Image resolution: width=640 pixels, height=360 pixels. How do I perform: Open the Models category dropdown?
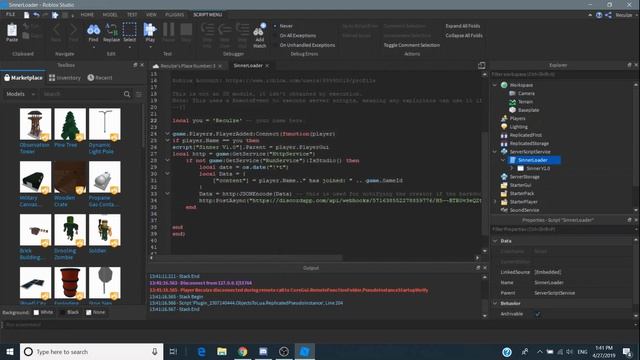pos(21,94)
